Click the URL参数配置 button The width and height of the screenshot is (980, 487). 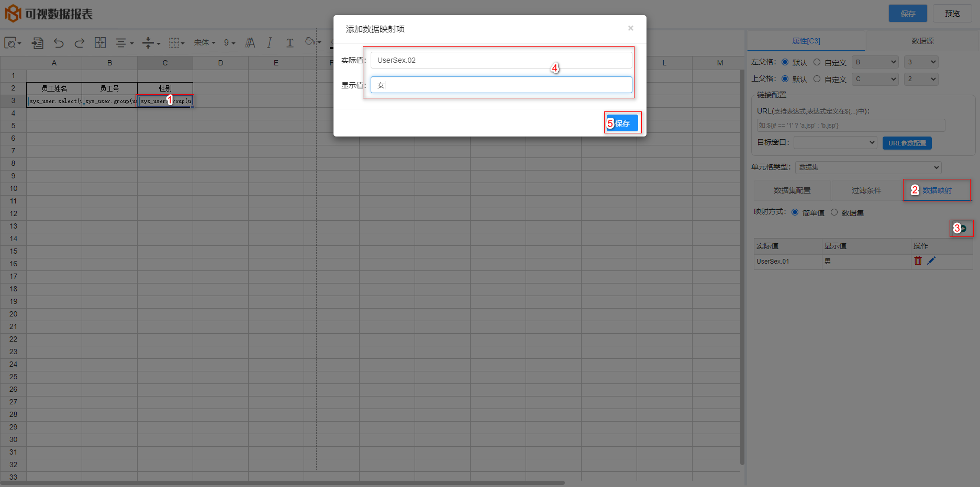907,143
